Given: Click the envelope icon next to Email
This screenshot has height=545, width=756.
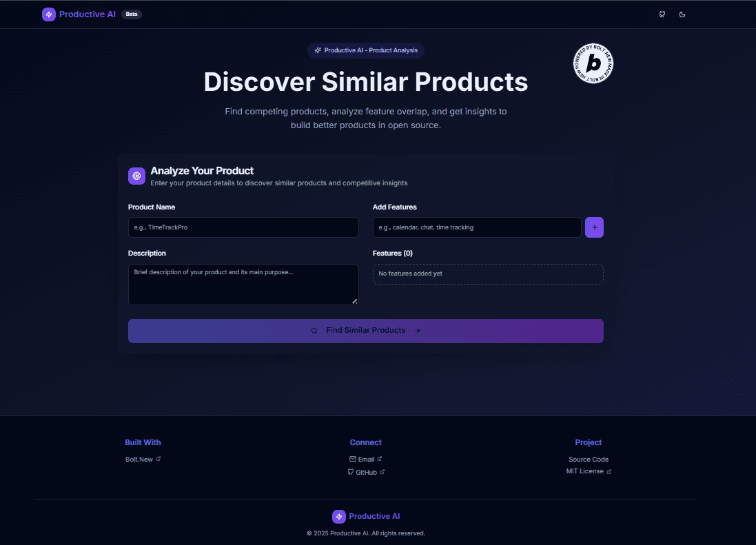Looking at the screenshot, I should tap(353, 459).
